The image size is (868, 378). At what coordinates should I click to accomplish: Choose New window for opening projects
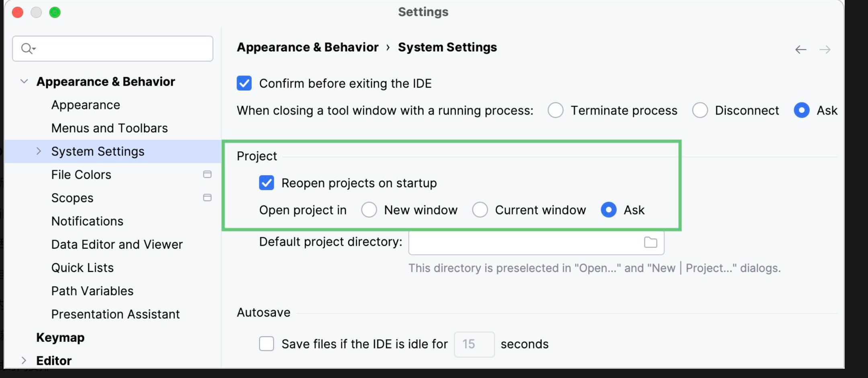tap(369, 210)
